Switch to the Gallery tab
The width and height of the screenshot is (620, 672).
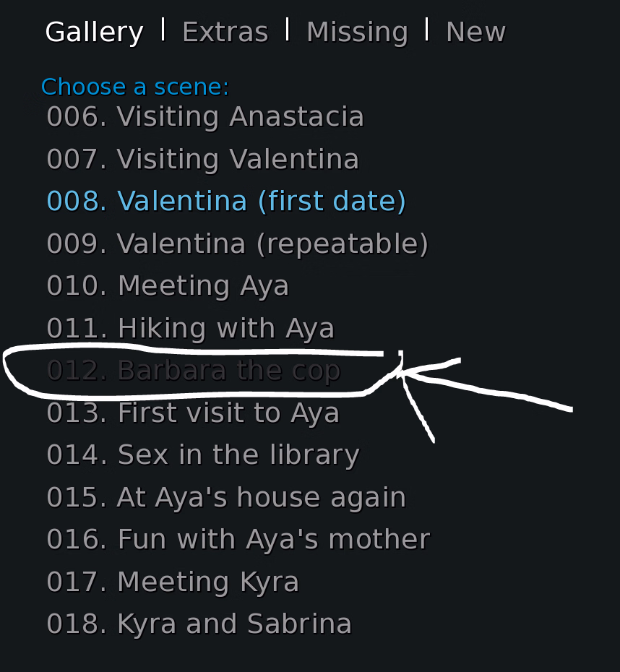click(x=94, y=33)
